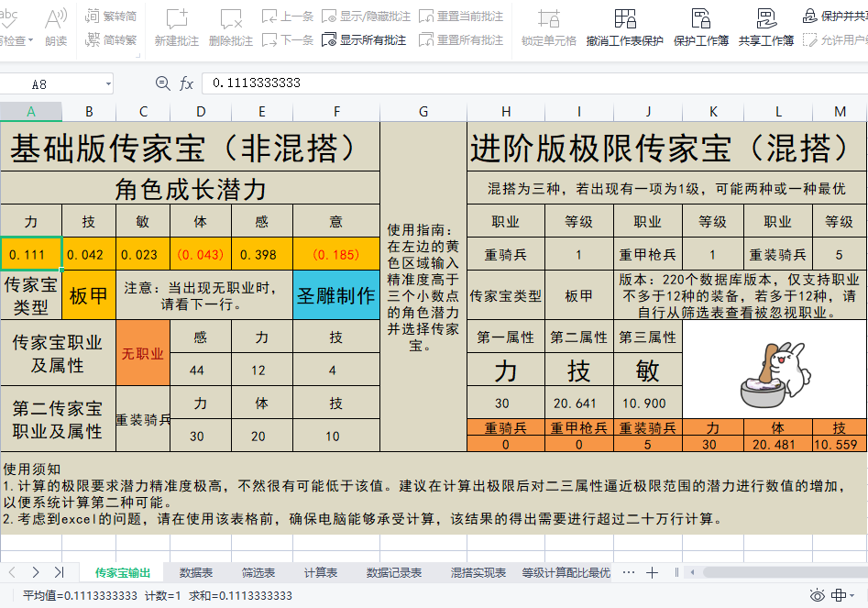This screenshot has width=868, height=608.
Task: Expand the Name Box dropdown arrow
Action: (108, 84)
